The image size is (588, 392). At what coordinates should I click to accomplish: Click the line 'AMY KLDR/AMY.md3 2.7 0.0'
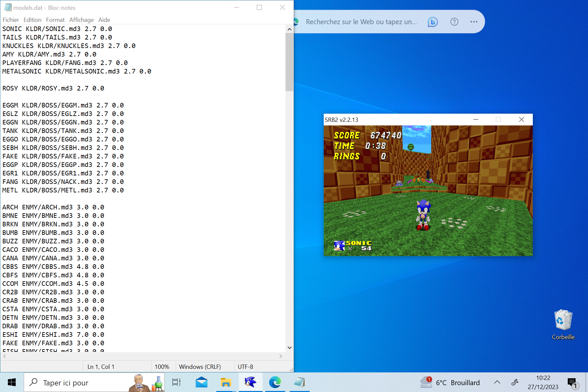(x=49, y=55)
